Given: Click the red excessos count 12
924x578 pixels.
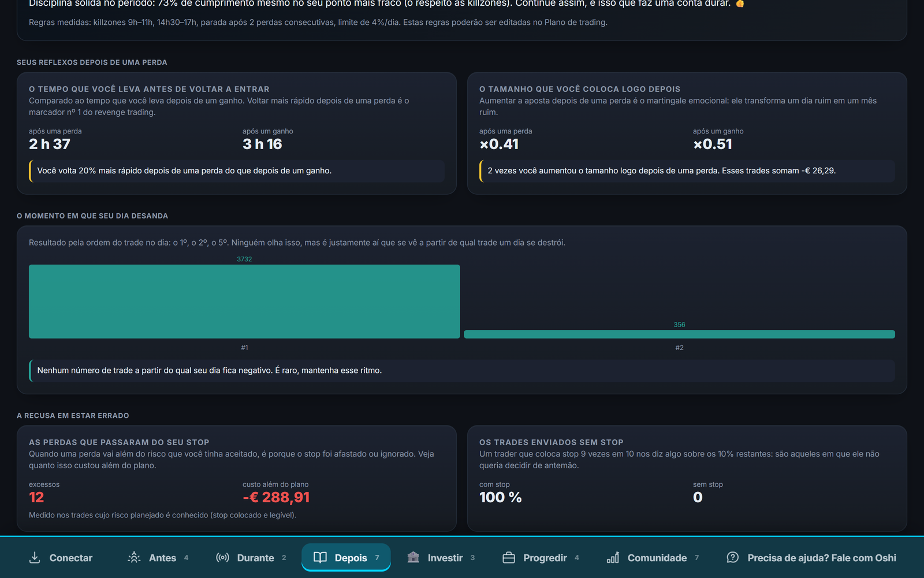Looking at the screenshot, I should click(x=36, y=497).
